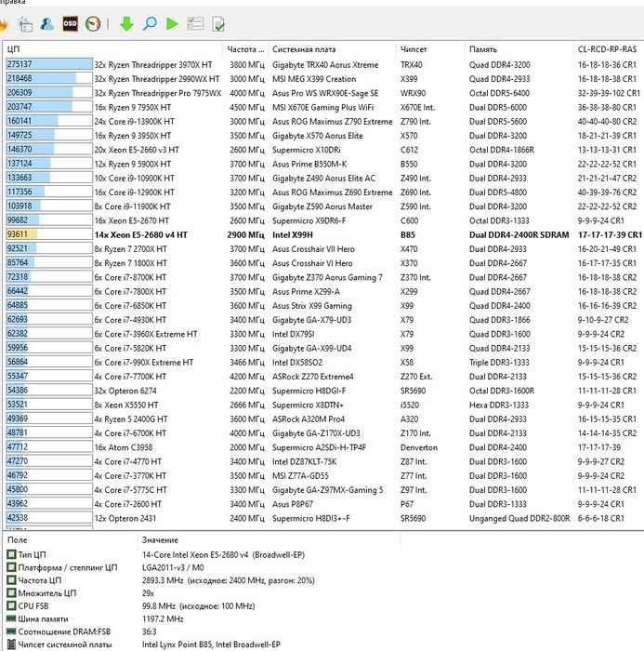The height and width of the screenshot is (651, 644).
Task: Sort by the Частота column header
Action: pyautogui.click(x=245, y=49)
